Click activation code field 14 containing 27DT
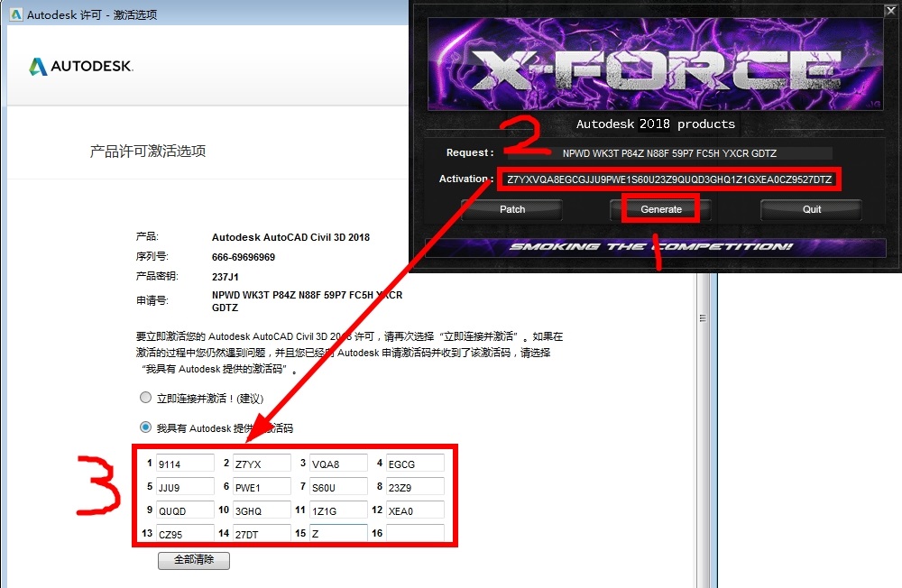 [x=262, y=533]
